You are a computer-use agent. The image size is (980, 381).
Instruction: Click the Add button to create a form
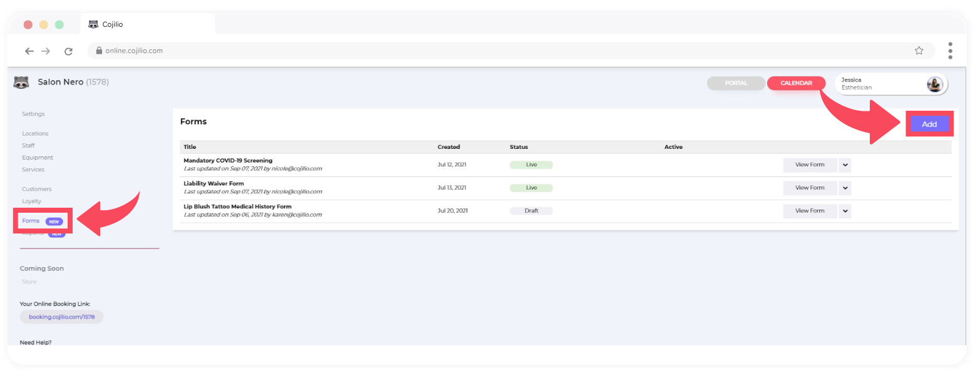click(x=929, y=124)
